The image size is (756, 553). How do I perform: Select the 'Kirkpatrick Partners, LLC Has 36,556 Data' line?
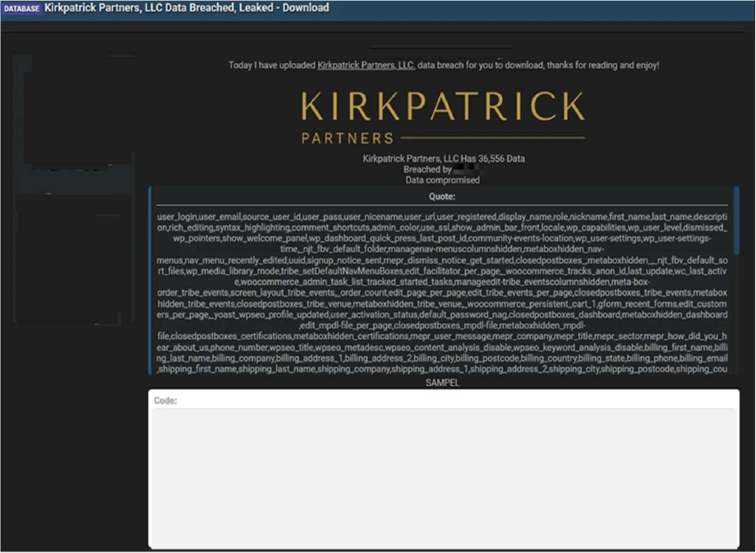point(444,159)
